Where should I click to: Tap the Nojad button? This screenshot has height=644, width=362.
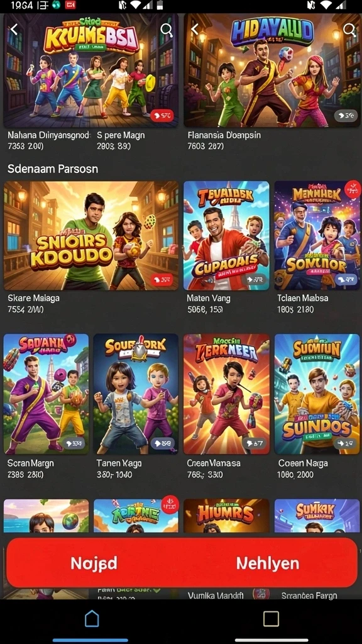tap(94, 563)
